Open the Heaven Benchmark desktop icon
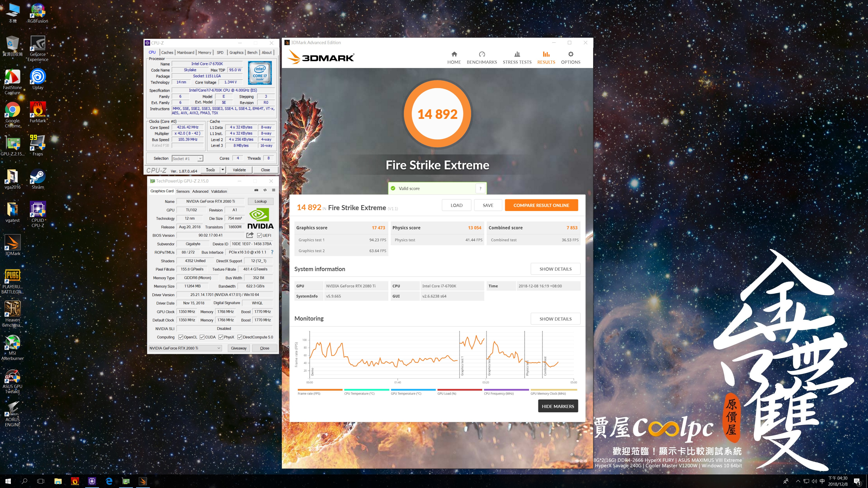The width and height of the screenshot is (868, 488). pyautogui.click(x=12, y=314)
